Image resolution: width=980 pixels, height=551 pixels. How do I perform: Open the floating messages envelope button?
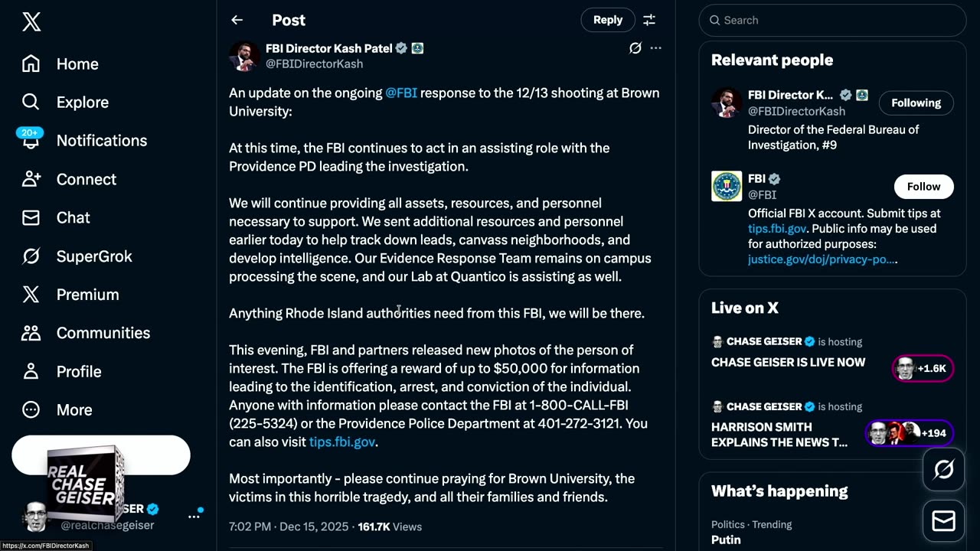pyautogui.click(x=943, y=521)
